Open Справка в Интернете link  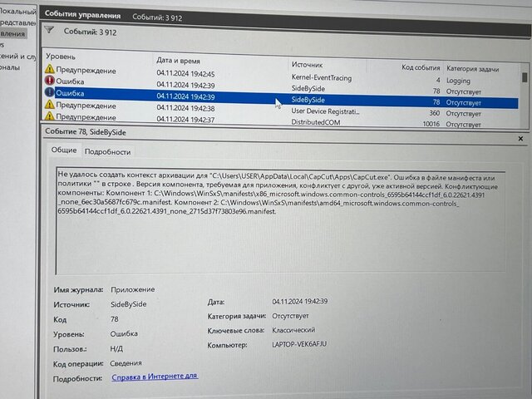tap(155, 377)
